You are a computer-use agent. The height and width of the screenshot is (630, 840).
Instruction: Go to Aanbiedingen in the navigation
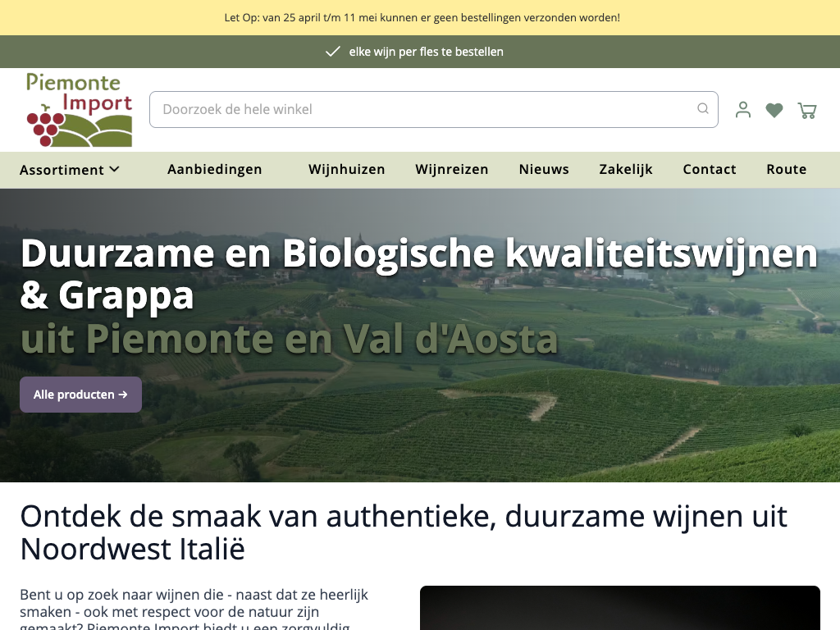tap(215, 170)
